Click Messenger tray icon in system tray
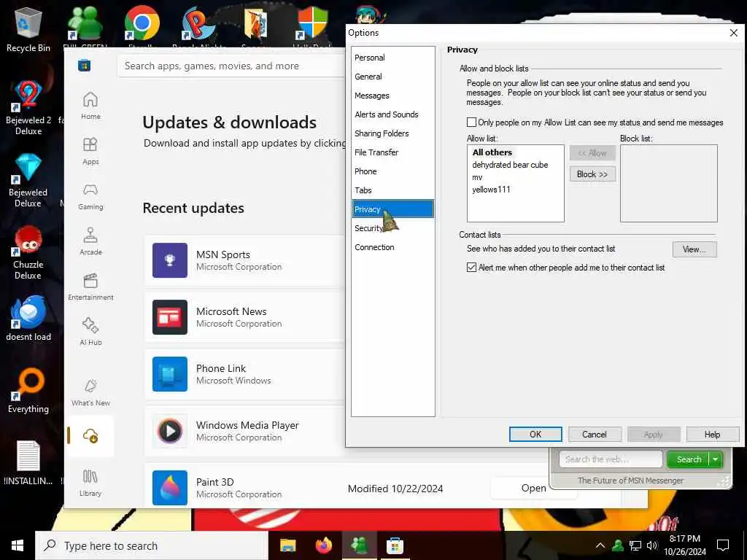Viewport: 747px width, 560px height. (x=618, y=545)
